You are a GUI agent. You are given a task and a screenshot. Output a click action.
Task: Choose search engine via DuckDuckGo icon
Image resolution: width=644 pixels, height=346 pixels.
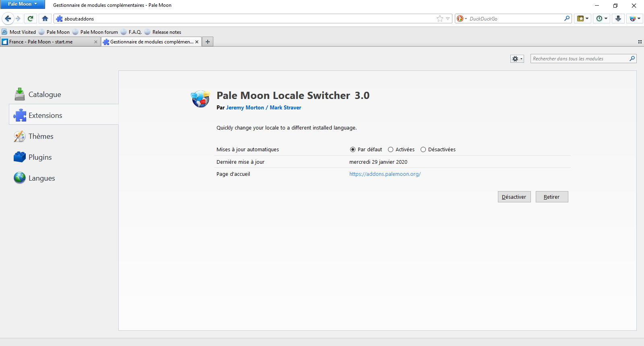461,19
